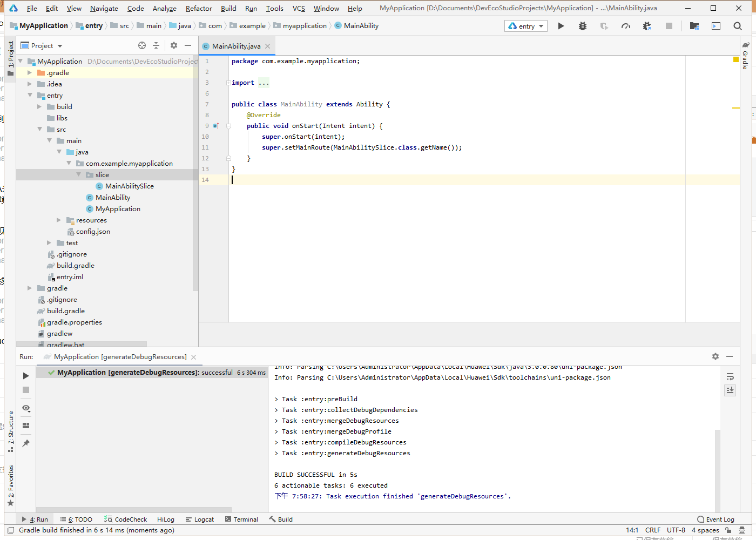Open Project Structure icon
Image resolution: width=756 pixels, height=540 pixels.
(x=694, y=26)
